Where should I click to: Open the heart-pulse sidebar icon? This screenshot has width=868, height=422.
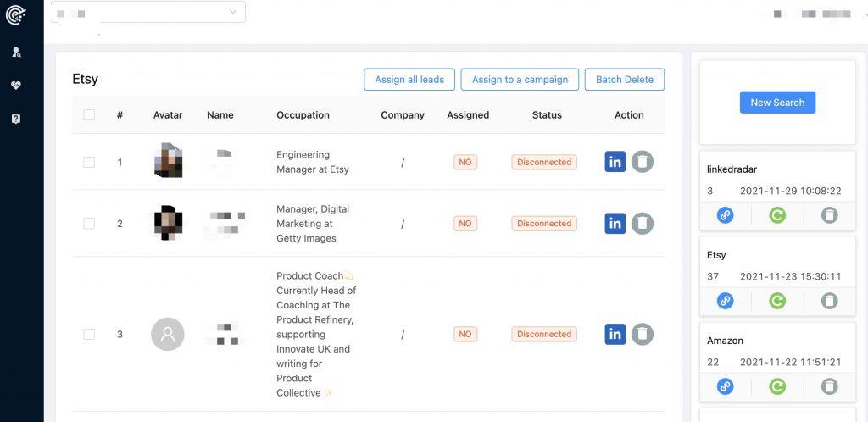point(16,86)
